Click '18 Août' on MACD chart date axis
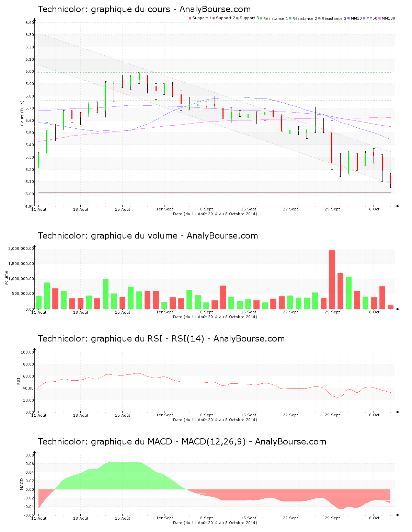Viewport: 412px width, 532px height. [x=81, y=518]
